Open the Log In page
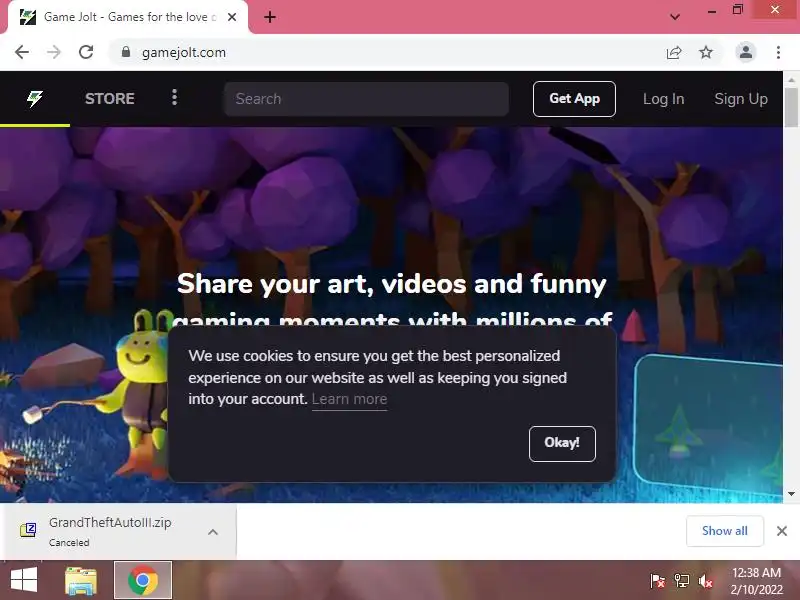The width and height of the screenshot is (800, 600). (x=663, y=99)
